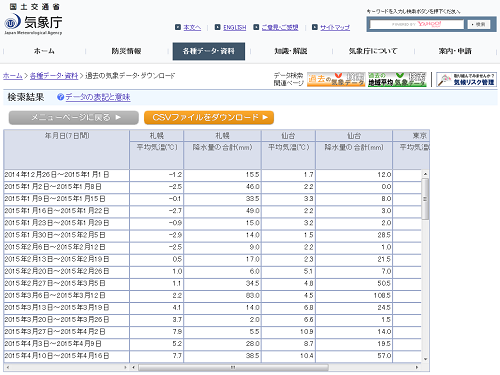Select row 2015年2月13日～2015年2月19日

point(213,259)
